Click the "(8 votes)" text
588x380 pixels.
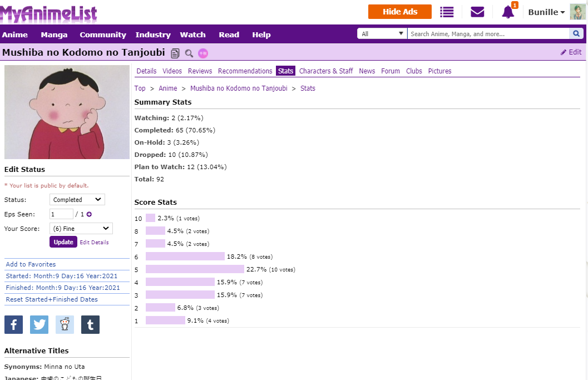click(261, 257)
